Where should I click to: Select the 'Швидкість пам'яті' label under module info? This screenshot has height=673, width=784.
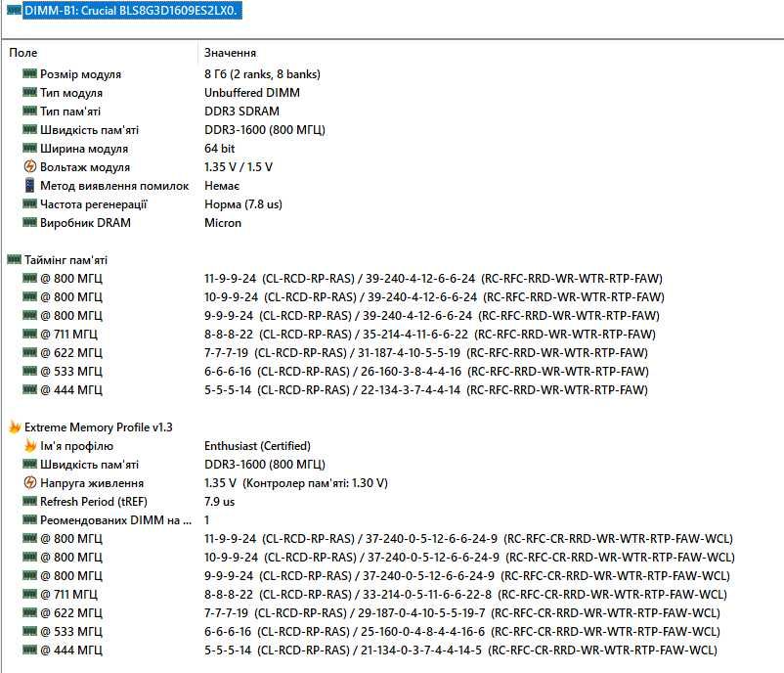[x=90, y=129]
